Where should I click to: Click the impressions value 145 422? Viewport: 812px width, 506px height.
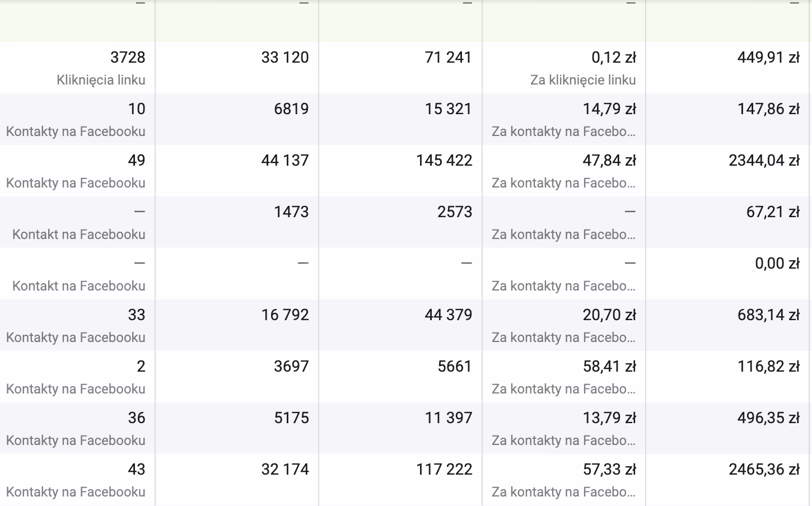(444, 160)
